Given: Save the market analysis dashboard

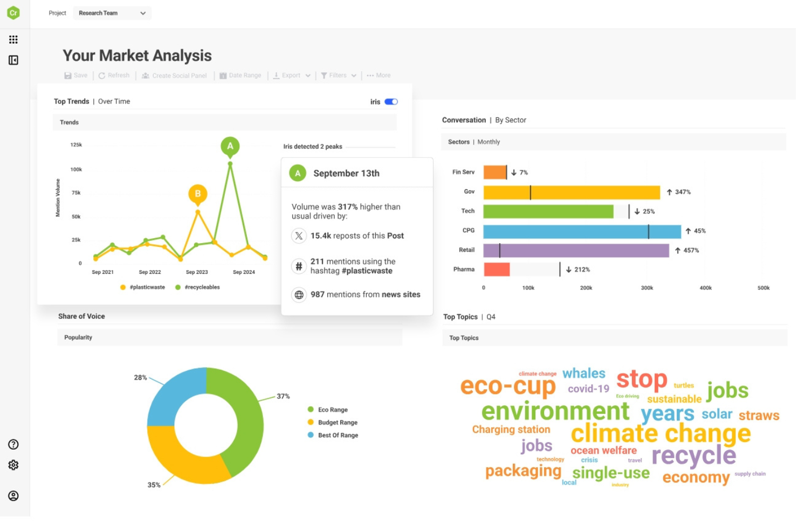Looking at the screenshot, I should pos(75,75).
